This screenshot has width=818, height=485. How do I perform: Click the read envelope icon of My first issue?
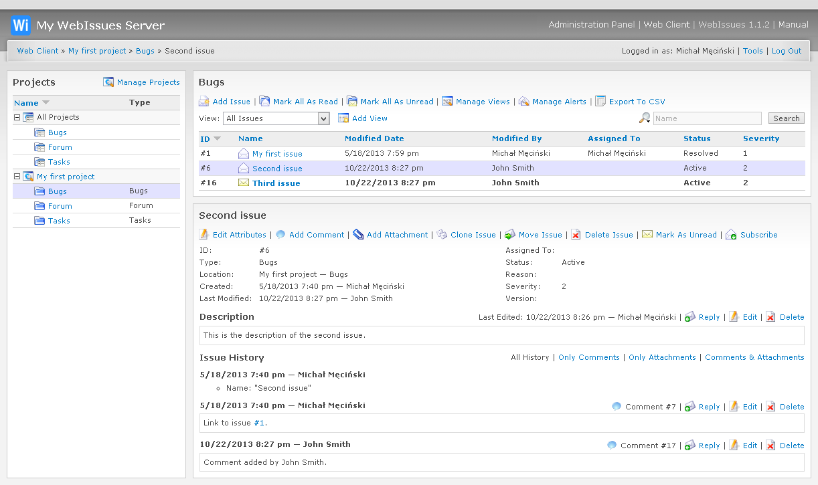244,153
